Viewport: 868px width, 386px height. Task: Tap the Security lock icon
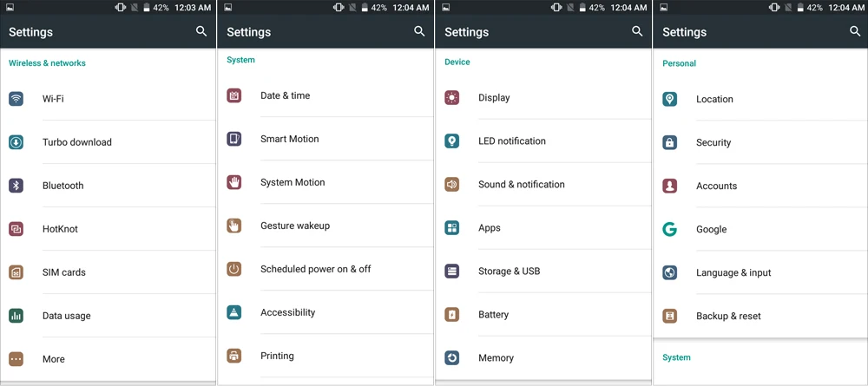tap(670, 142)
